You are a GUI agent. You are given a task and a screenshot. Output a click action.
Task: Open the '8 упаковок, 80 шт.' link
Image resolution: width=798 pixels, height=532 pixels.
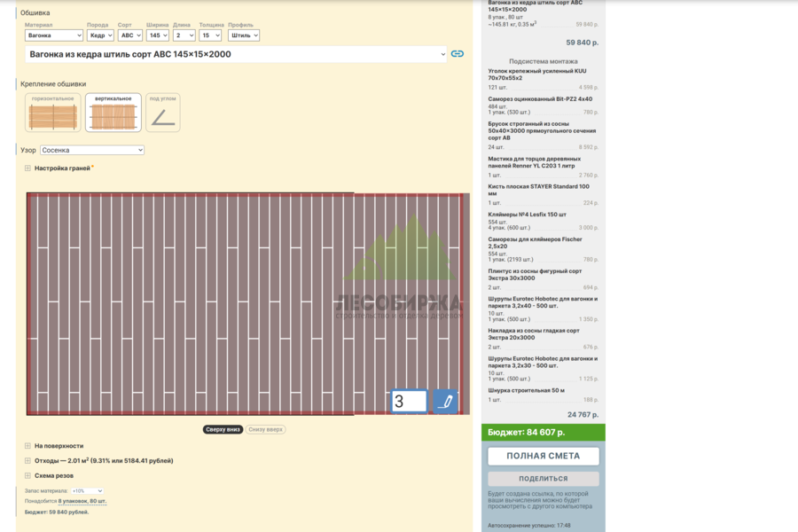82,502
